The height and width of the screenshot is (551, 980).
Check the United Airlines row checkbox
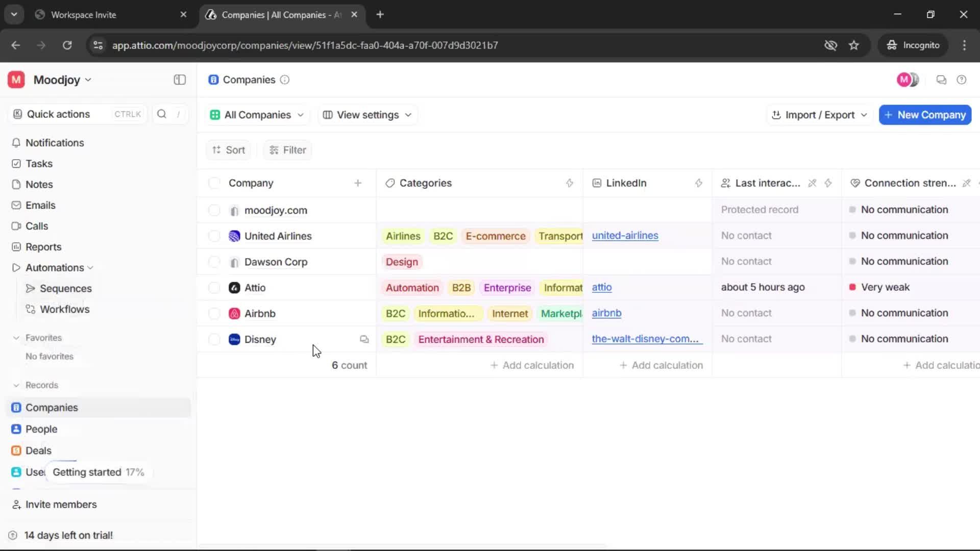(x=214, y=236)
